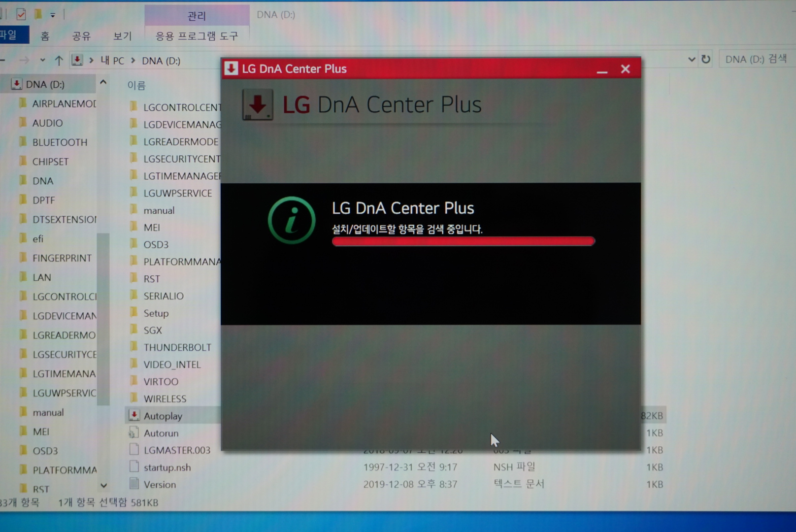Click the LG DnA Center Plus header logo
Image resolution: width=796 pixels, height=532 pixels.
258,104
